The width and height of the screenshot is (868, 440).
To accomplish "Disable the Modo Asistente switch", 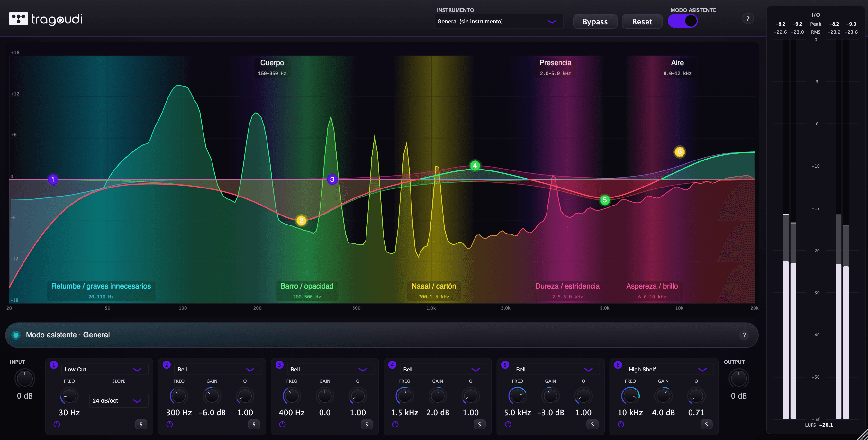I will tap(683, 21).
